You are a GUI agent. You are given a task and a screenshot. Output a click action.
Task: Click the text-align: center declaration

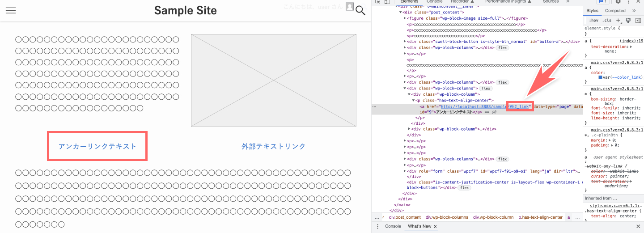[x=612, y=216]
